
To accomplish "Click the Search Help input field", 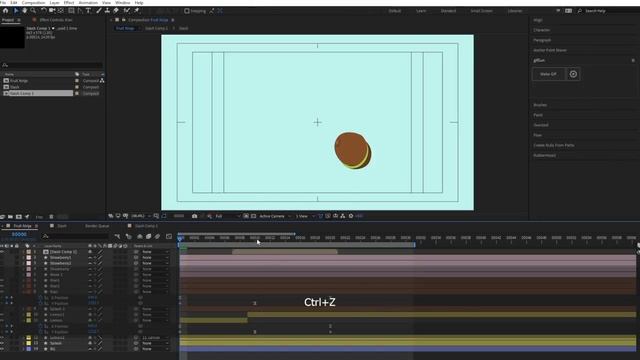I will point(610,11).
